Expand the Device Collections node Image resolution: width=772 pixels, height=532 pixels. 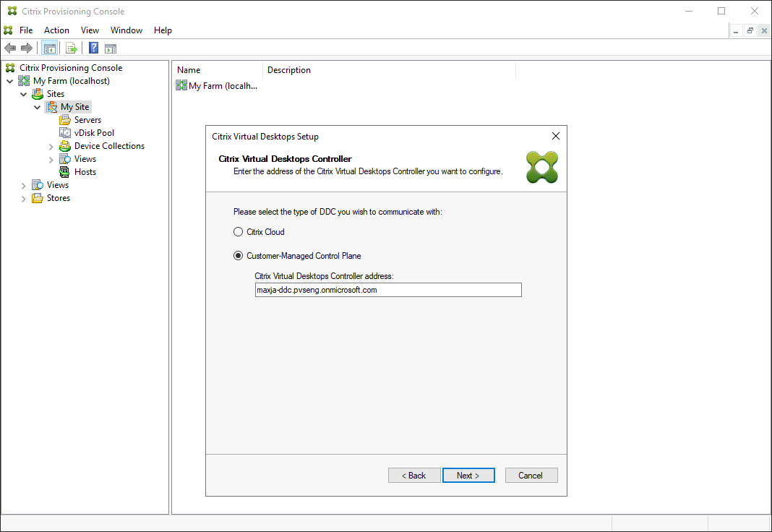(50, 145)
